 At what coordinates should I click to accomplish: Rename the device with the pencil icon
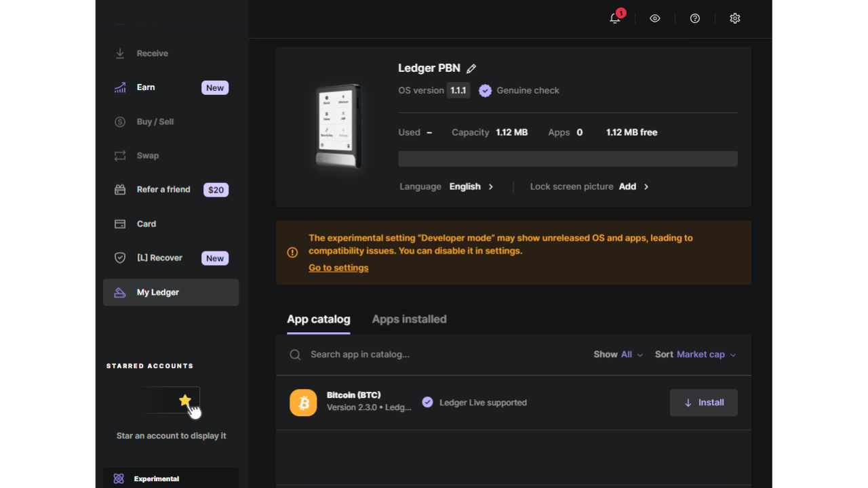click(x=471, y=68)
